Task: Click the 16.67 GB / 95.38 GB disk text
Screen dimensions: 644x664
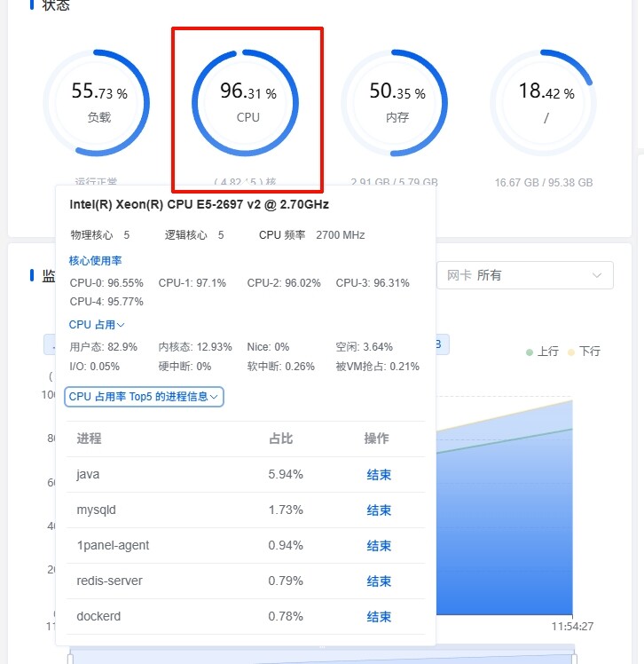Action: [x=544, y=183]
